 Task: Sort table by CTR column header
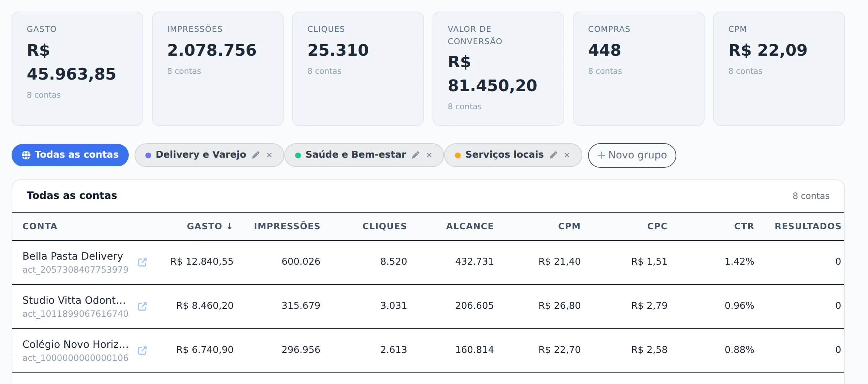(x=744, y=226)
